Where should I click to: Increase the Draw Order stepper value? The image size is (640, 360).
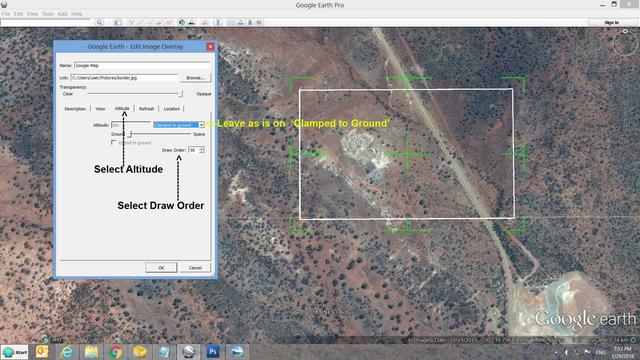click(x=202, y=148)
